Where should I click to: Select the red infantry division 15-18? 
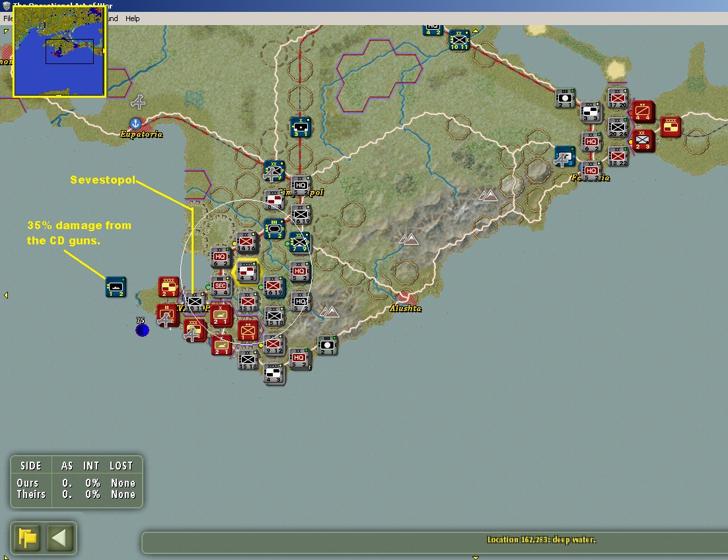click(x=248, y=302)
